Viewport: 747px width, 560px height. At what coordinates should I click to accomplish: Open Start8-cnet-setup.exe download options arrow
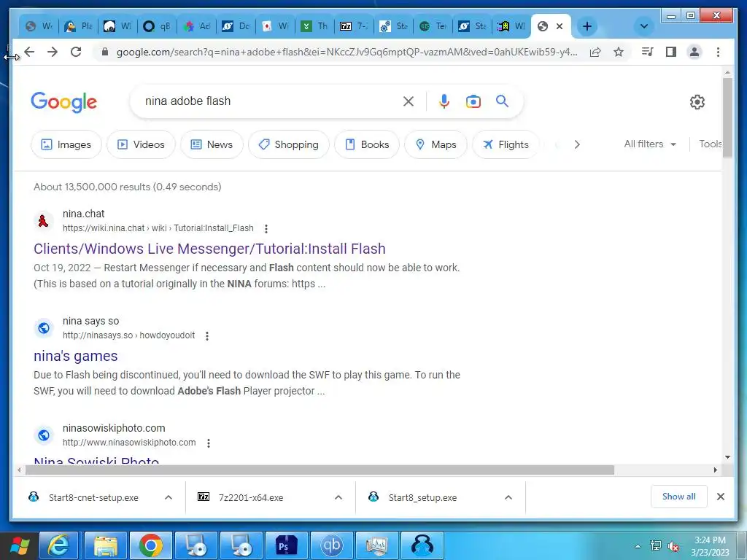click(x=169, y=497)
